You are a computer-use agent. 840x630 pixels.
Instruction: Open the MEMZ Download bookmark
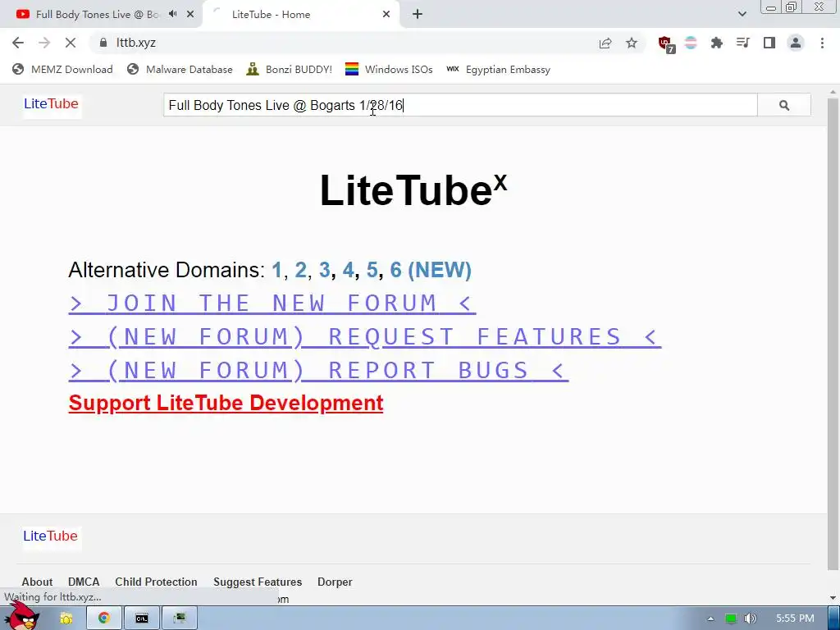[62, 70]
